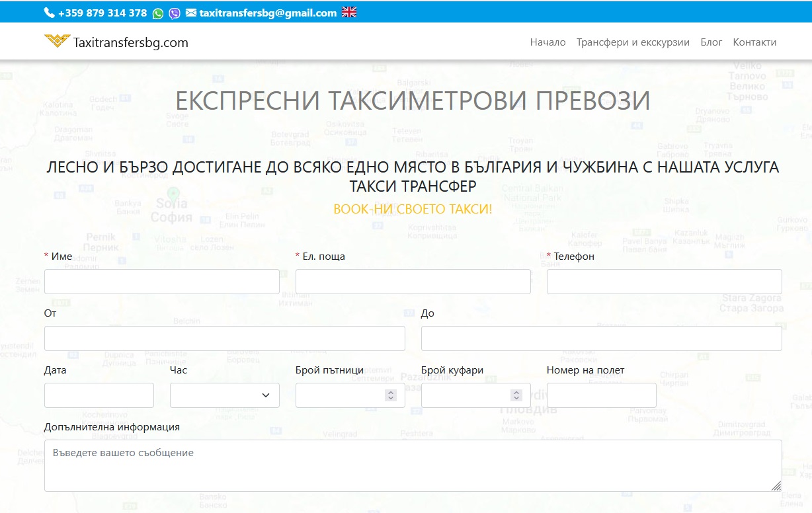Click the phone handset icon
This screenshot has height=513, width=812.
pyautogui.click(x=50, y=13)
